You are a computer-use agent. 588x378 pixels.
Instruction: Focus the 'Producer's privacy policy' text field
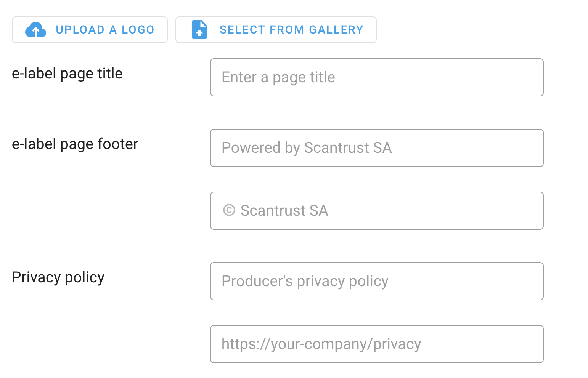[x=376, y=281]
